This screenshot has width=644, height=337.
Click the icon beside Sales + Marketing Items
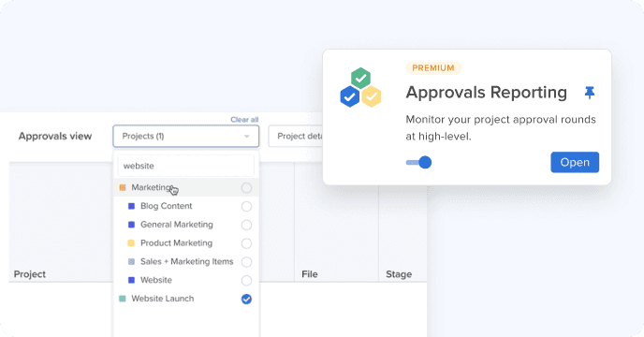point(131,262)
